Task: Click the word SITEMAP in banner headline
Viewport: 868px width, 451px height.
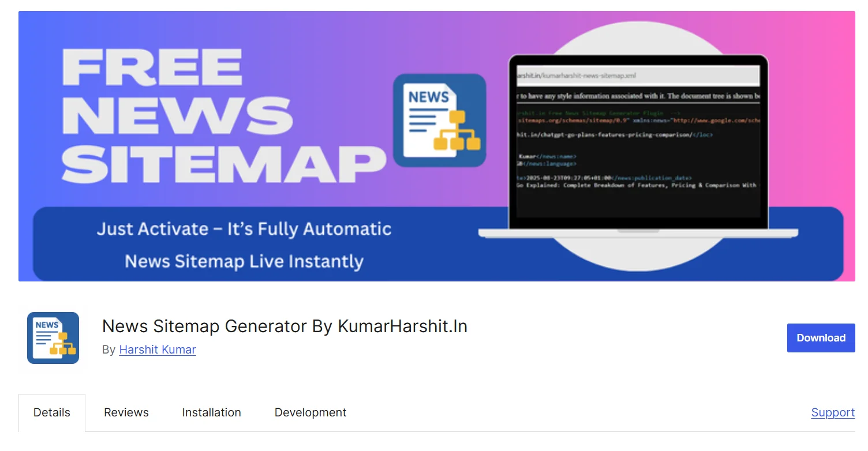Action: [223, 163]
